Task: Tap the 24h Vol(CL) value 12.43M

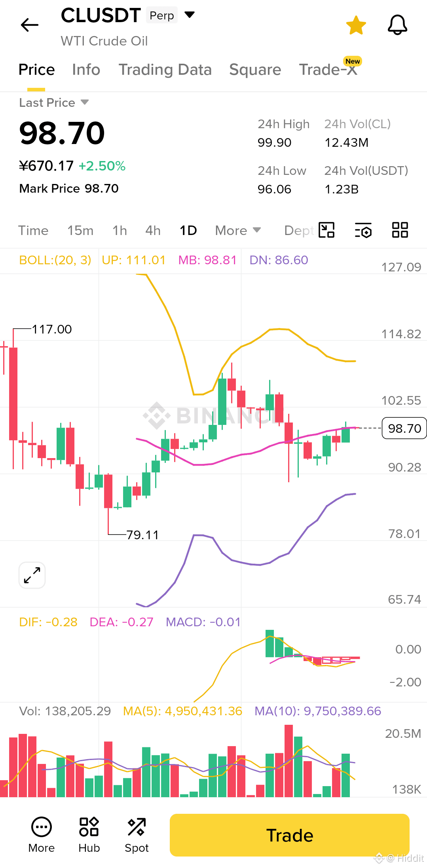Action: coord(347,142)
